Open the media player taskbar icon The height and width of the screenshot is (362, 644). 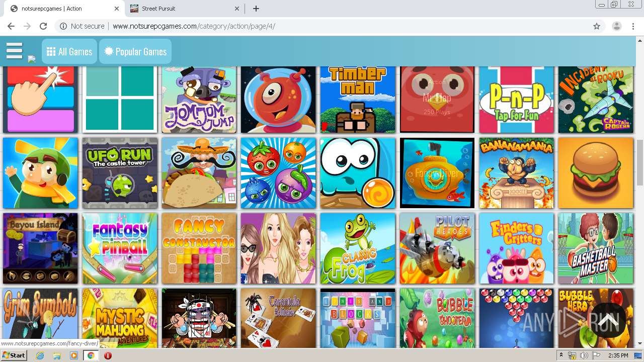coord(74,355)
